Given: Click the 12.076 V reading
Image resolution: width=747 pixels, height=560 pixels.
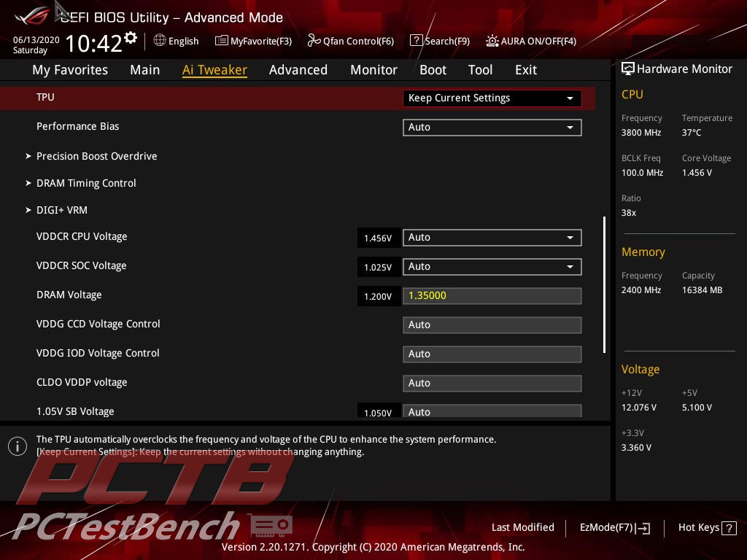Looking at the screenshot, I should (639, 408).
